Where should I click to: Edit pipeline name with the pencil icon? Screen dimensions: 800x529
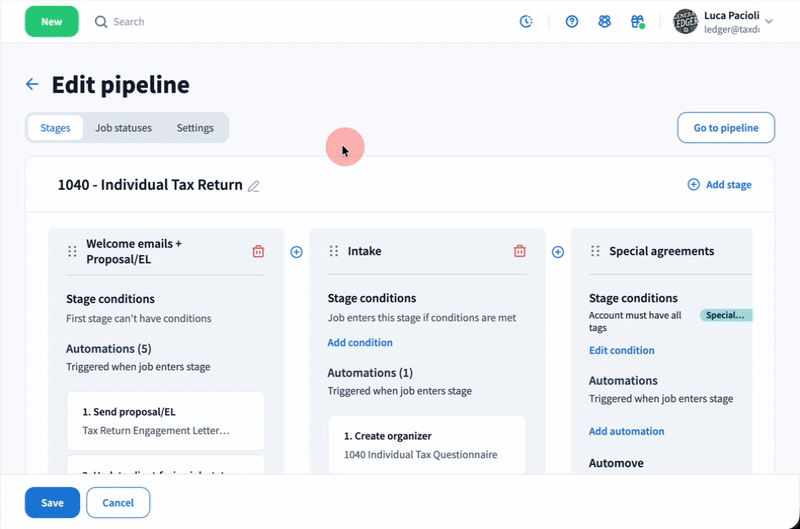tap(254, 185)
